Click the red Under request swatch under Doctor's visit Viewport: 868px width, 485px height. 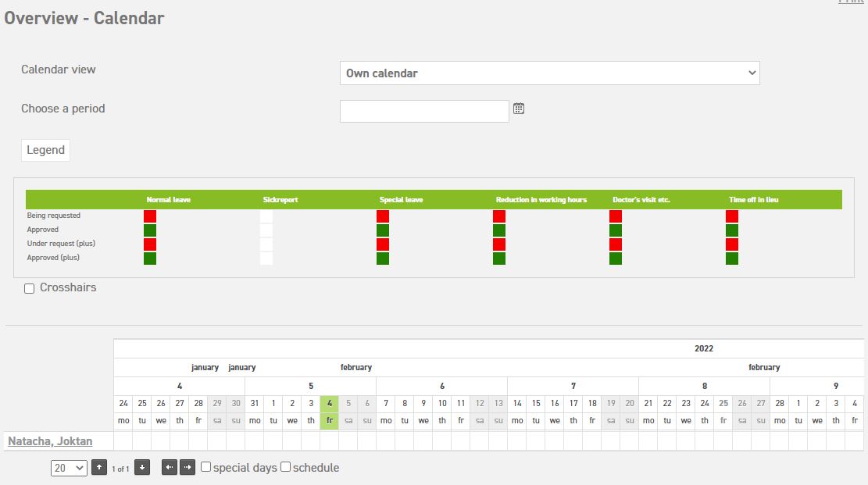(615, 244)
